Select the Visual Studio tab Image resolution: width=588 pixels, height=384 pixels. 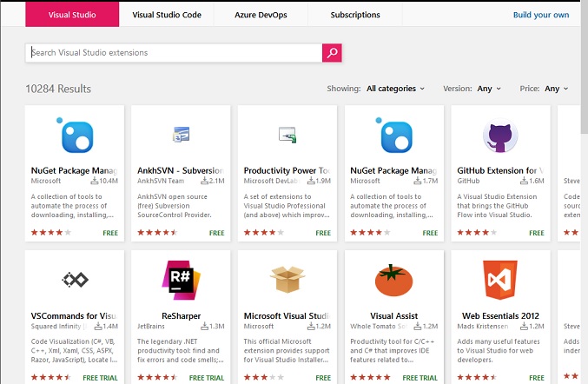[72, 15]
